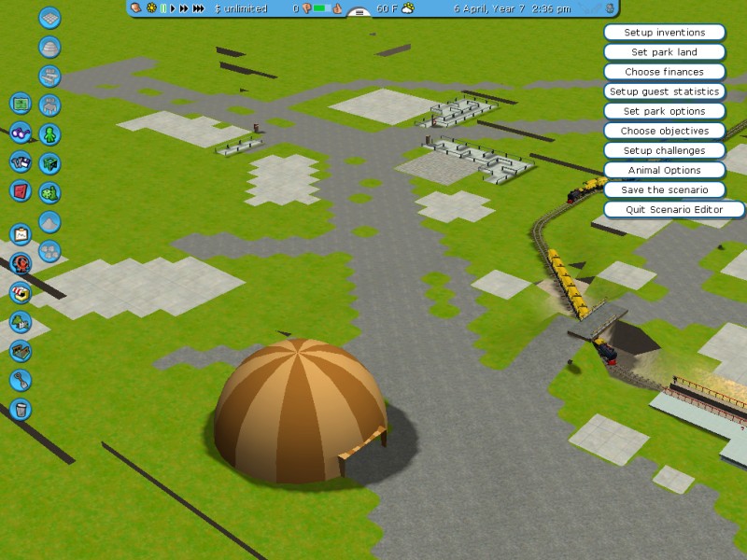Expand the top bar pull-down tab
This screenshot has width=747, height=560.
[359, 12]
